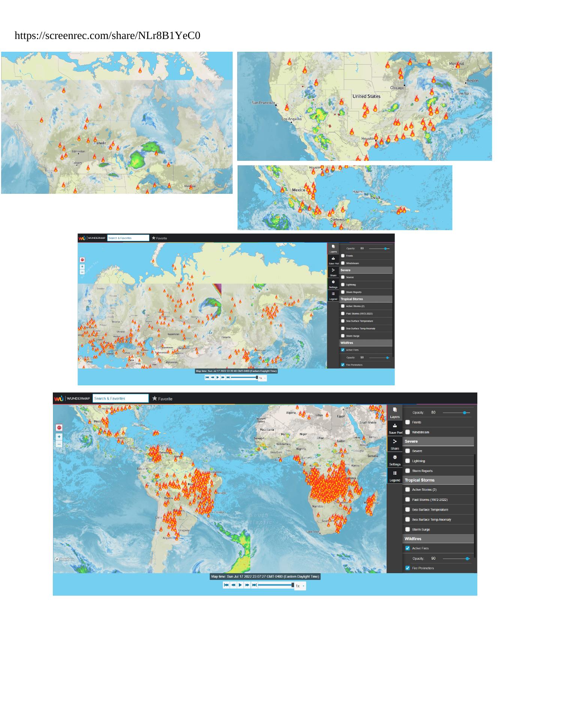Skip to last frame under the Russia map
This screenshot has width=562, height=728.
pyautogui.click(x=229, y=377)
